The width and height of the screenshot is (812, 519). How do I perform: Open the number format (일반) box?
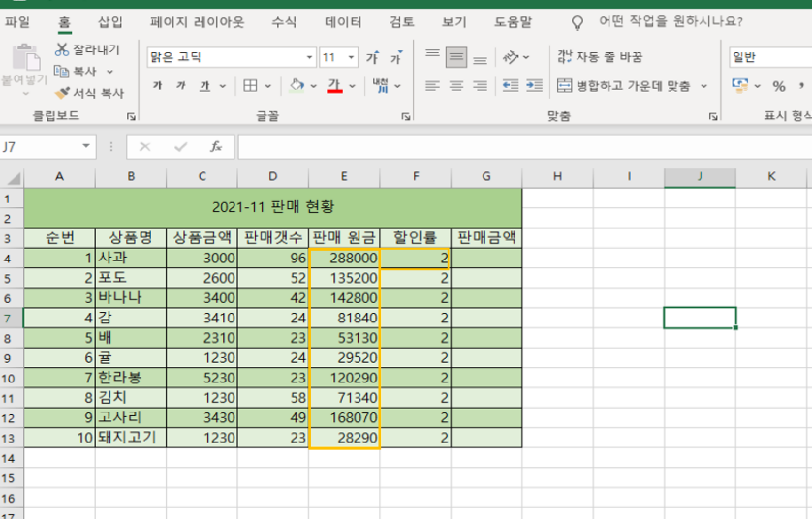770,57
